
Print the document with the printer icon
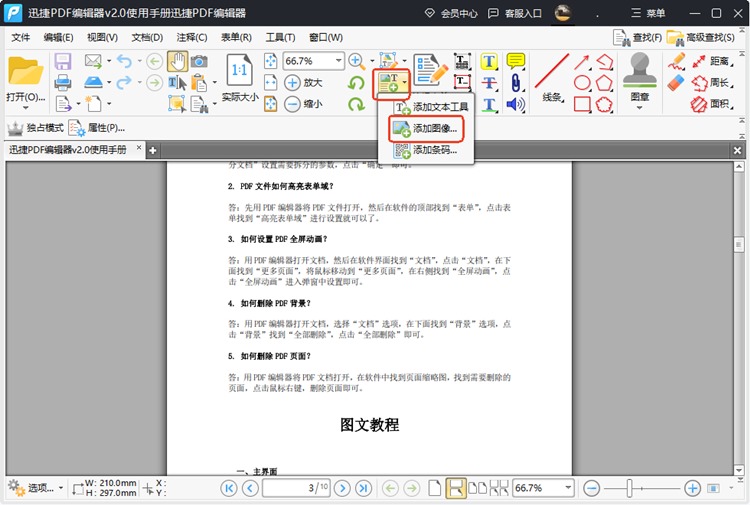click(x=63, y=83)
